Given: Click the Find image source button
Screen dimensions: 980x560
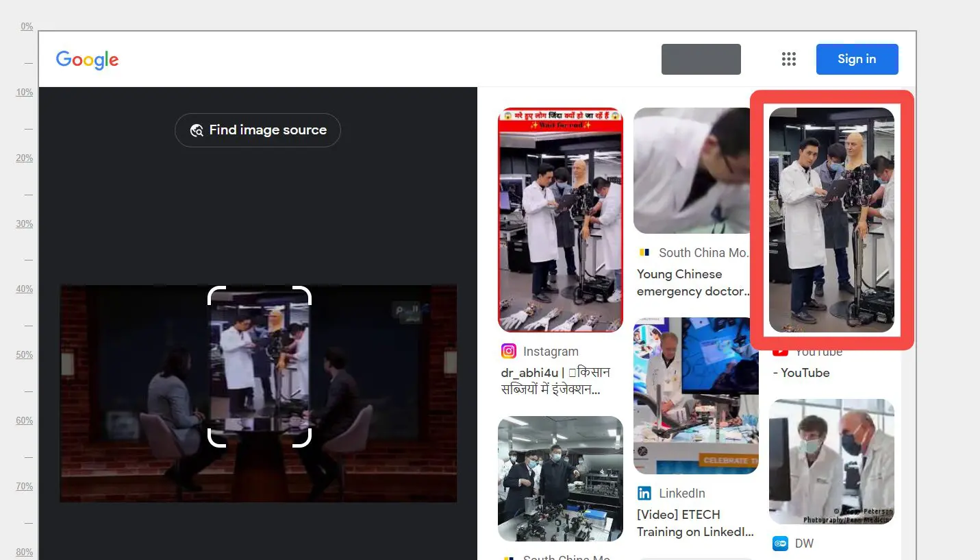Looking at the screenshot, I should [x=257, y=130].
